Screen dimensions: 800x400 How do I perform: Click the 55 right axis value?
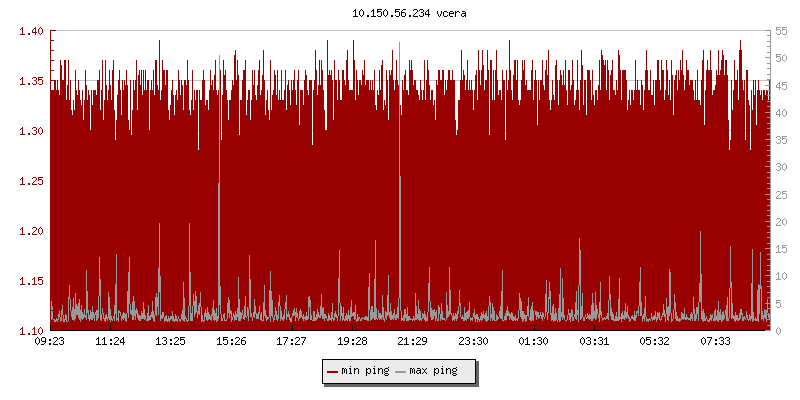click(x=779, y=32)
